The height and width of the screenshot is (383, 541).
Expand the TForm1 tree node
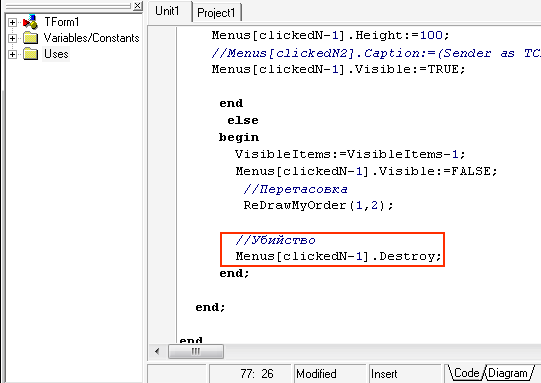point(12,22)
